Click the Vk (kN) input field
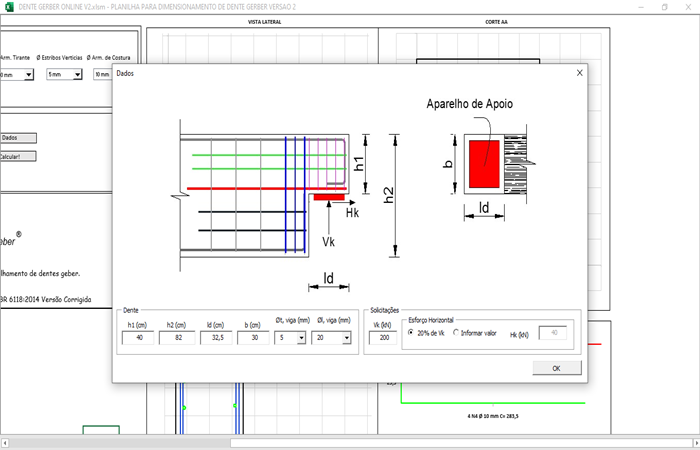 tap(380, 338)
